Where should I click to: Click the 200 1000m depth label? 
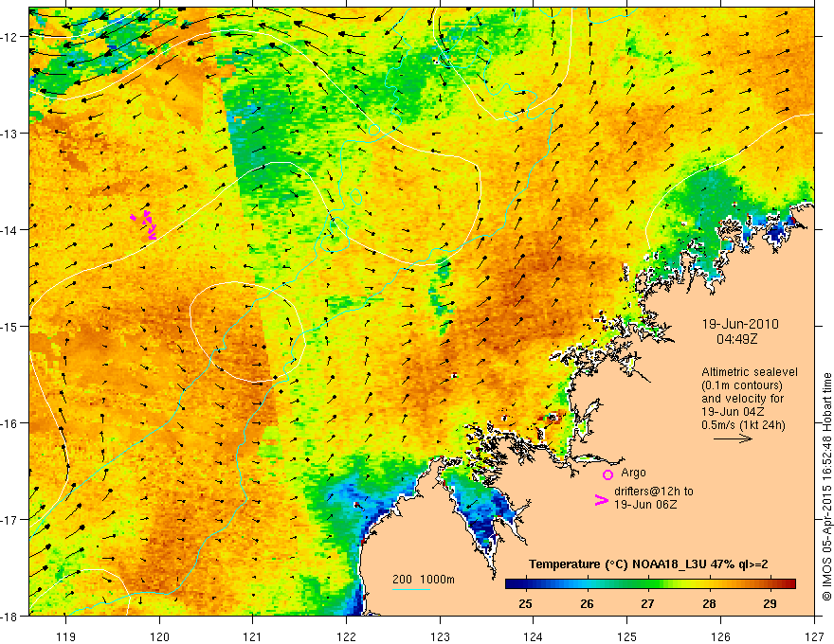424,580
